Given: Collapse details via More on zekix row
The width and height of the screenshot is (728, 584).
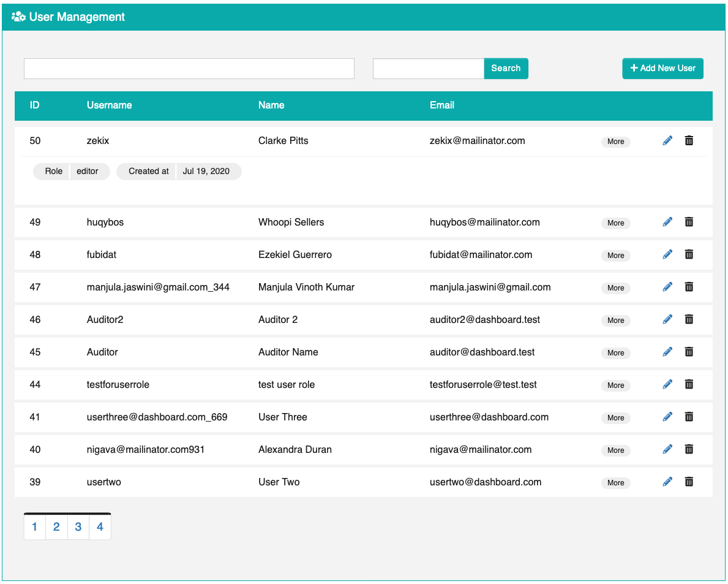Looking at the screenshot, I should click(615, 142).
